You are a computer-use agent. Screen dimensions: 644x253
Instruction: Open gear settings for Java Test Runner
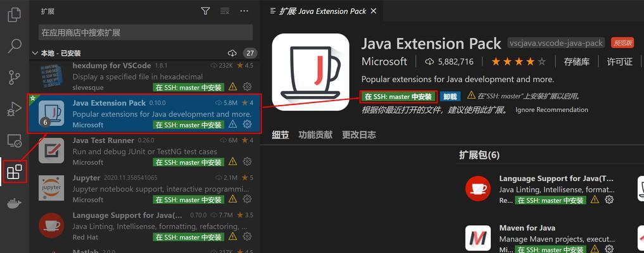click(247, 161)
